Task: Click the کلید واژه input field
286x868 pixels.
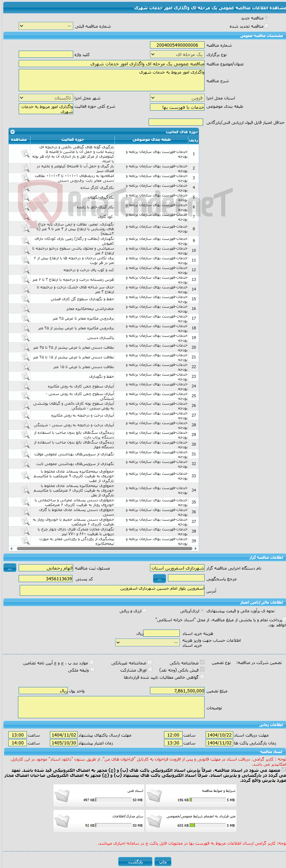Action: (x=46, y=54)
